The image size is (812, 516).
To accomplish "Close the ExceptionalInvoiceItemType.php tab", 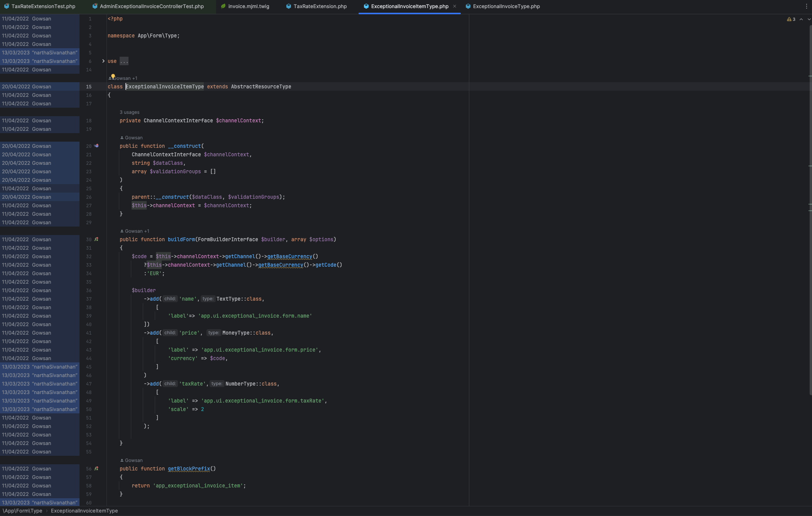I will click(455, 6).
